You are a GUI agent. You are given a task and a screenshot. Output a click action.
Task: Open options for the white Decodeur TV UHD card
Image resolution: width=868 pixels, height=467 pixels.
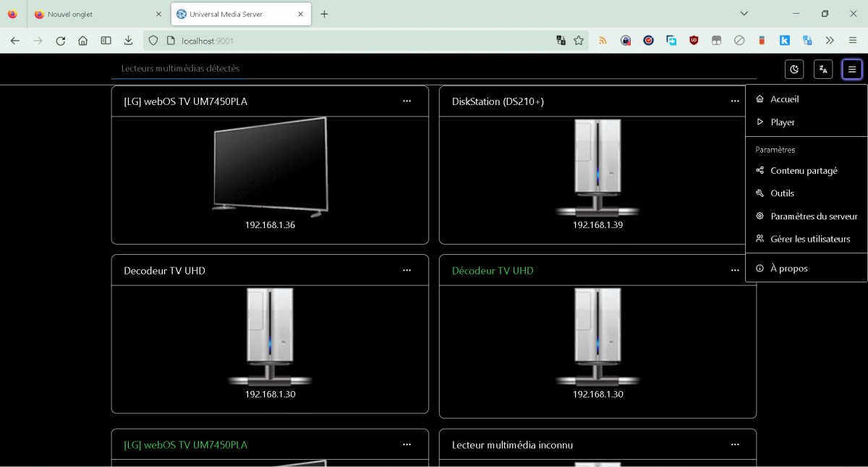[407, 270]
